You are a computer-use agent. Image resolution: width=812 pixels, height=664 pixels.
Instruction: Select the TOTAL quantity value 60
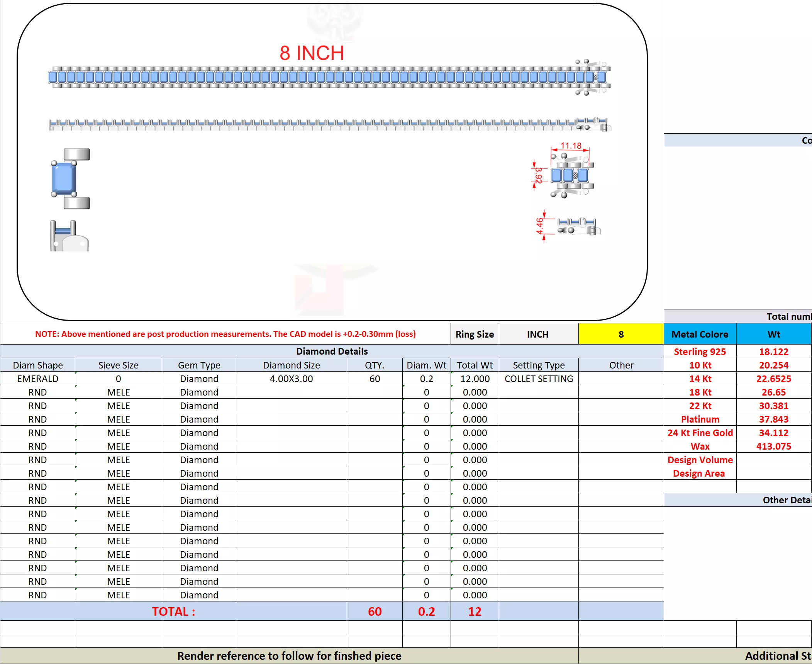click(x=375, y=611)
